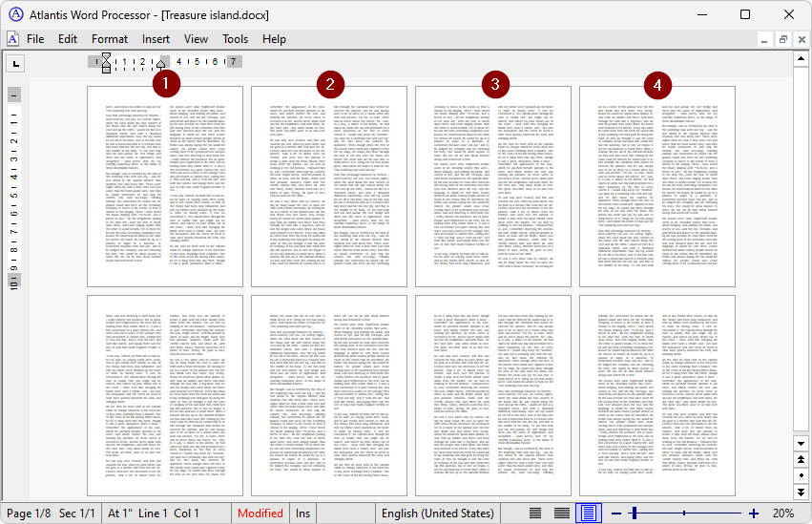The height and width of the screenshot is (524, 812).
Task: Click the minus button atop the vertical ruler
Action: click(14, 94)
